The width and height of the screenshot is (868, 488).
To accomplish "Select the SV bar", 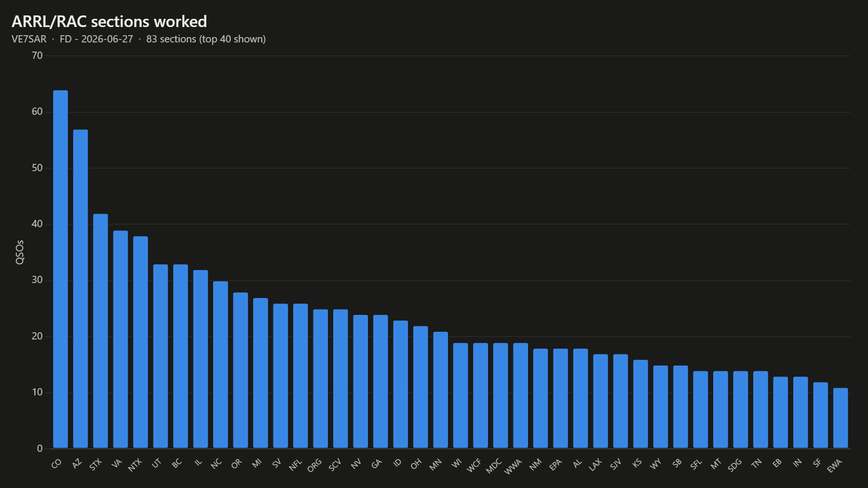I will tap(281, 376).
